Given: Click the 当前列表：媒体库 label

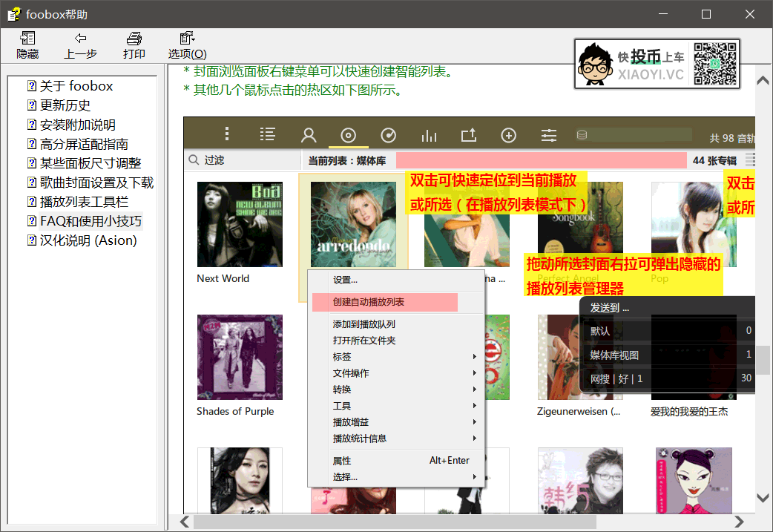Looking at the screenshot, I should 347,161.
